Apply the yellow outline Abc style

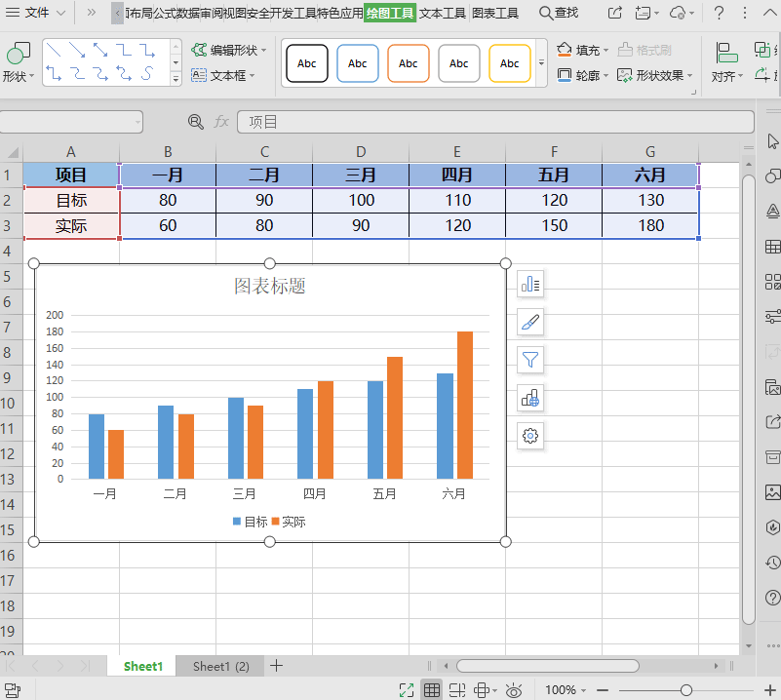510,63
